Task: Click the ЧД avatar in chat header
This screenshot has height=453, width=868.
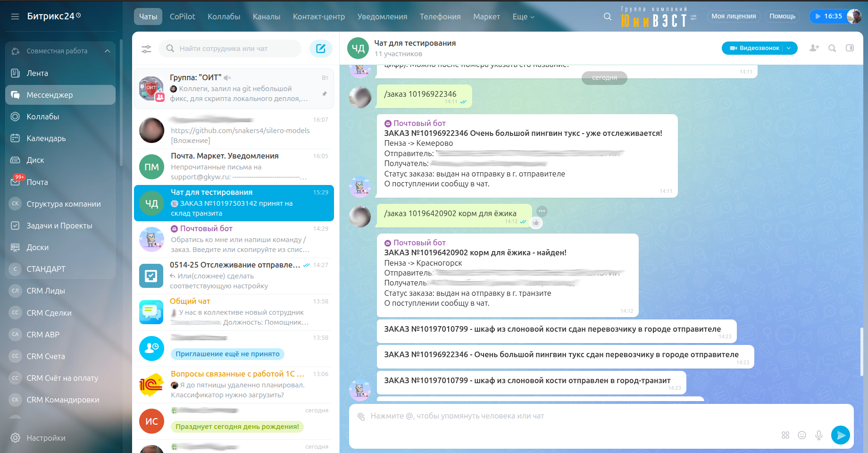Action: [x=359, y=48]
